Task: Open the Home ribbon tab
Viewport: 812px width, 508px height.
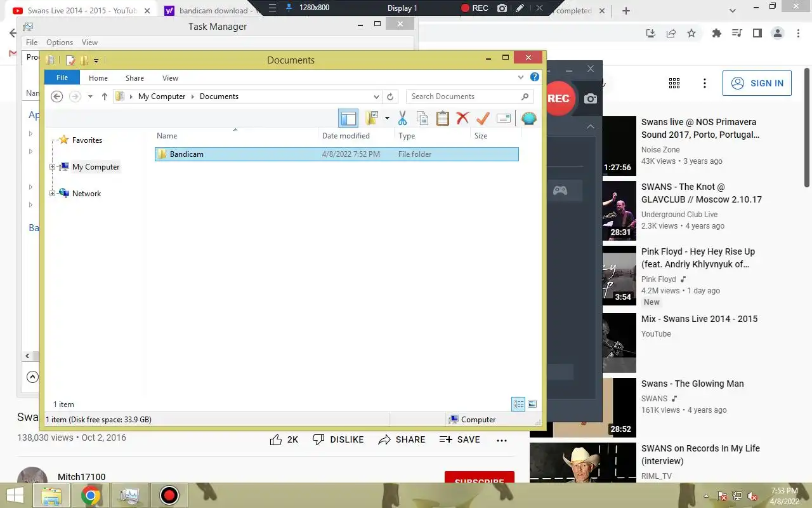Action: (98, 78)
